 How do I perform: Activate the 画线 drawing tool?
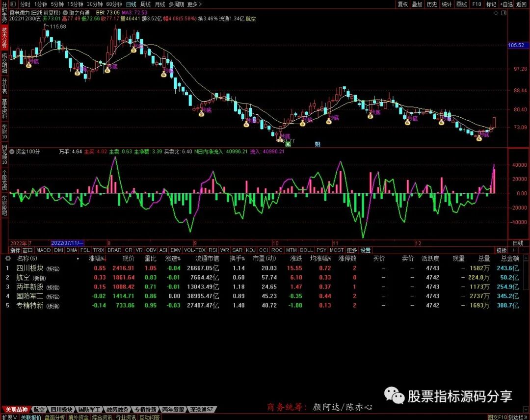pos(461,4)
